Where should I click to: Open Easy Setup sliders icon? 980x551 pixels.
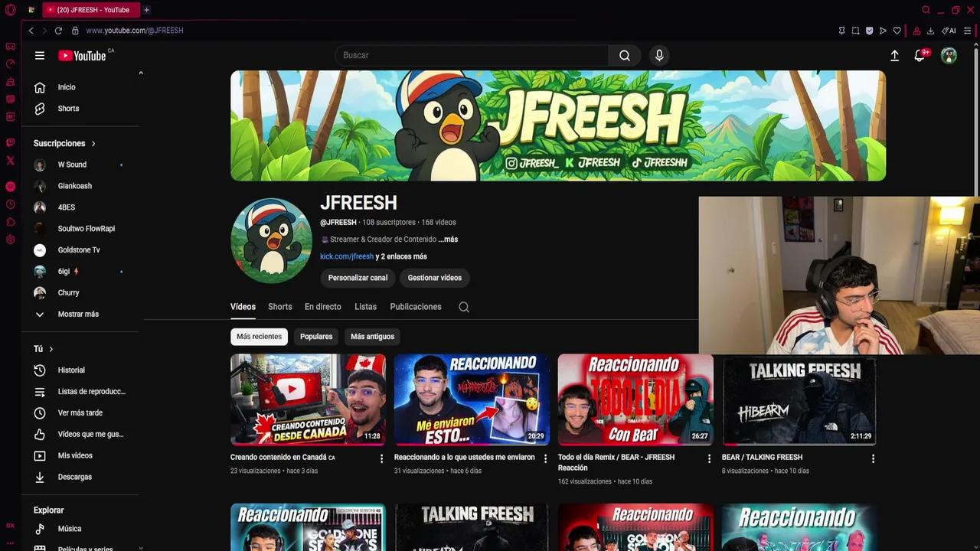click(x=968, y=31)
